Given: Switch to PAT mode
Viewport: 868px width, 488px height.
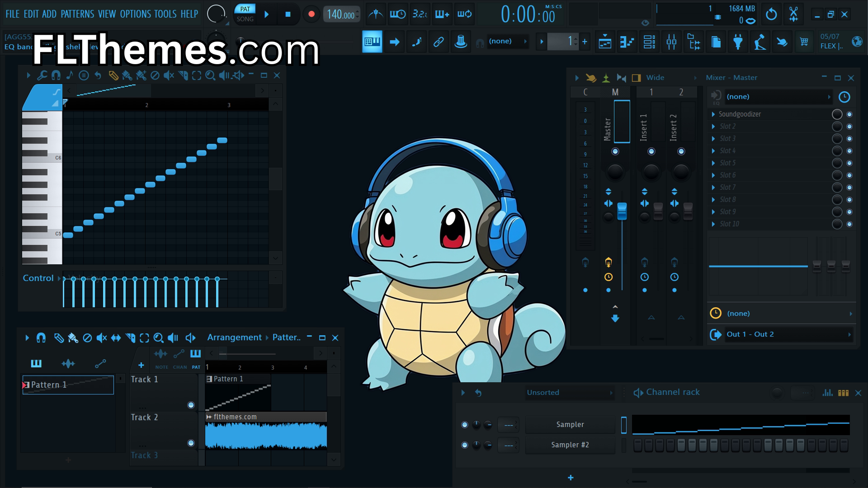Looking at the screenshot, I should point(245,9).
